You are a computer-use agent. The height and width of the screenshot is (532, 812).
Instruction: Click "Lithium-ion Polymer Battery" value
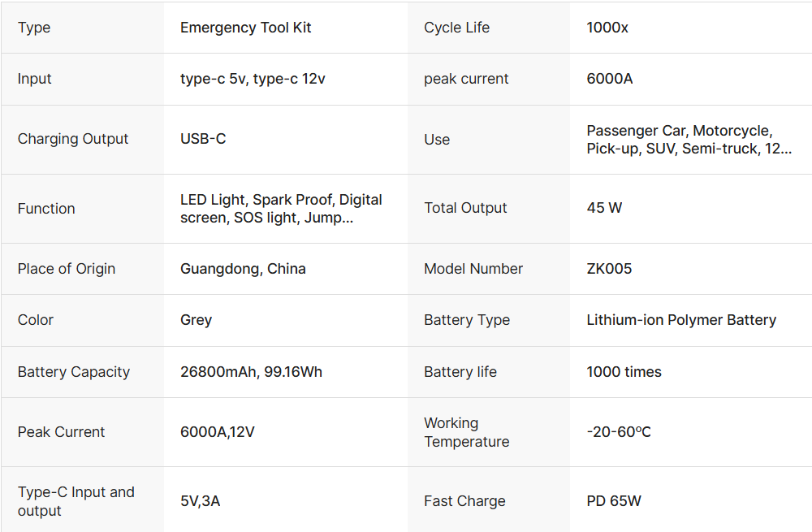681,320
